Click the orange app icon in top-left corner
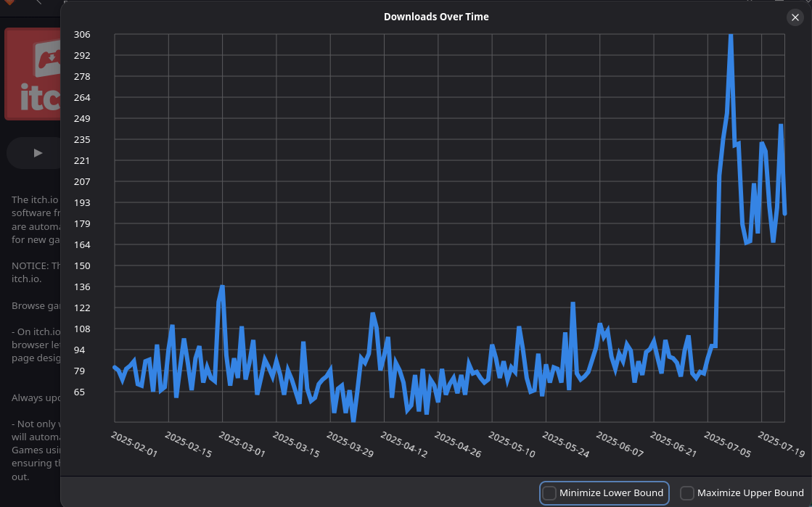Screen dimensions: 812x507 click(x=9, y=3)
